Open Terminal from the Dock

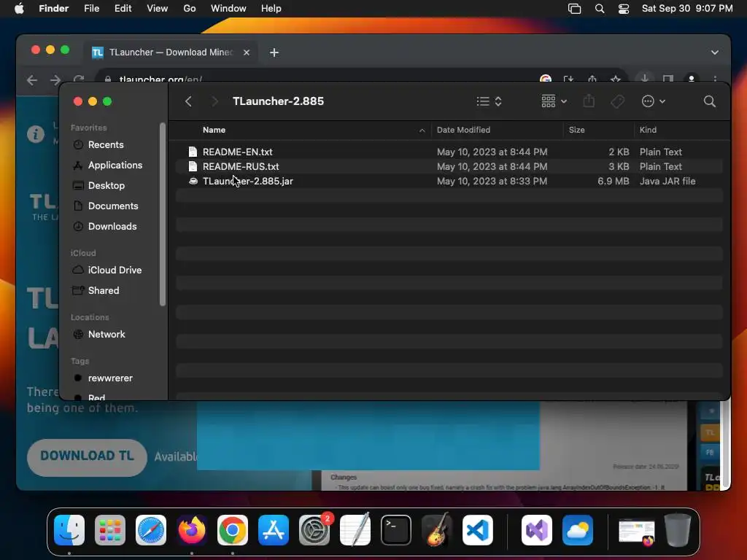point(396,530)
